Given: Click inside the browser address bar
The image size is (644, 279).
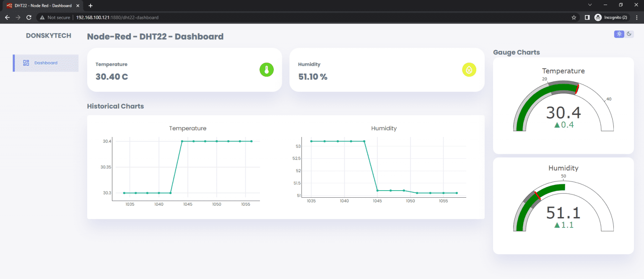Looking at the screenshot, I should pyautogui.click(x=252, y=17).
